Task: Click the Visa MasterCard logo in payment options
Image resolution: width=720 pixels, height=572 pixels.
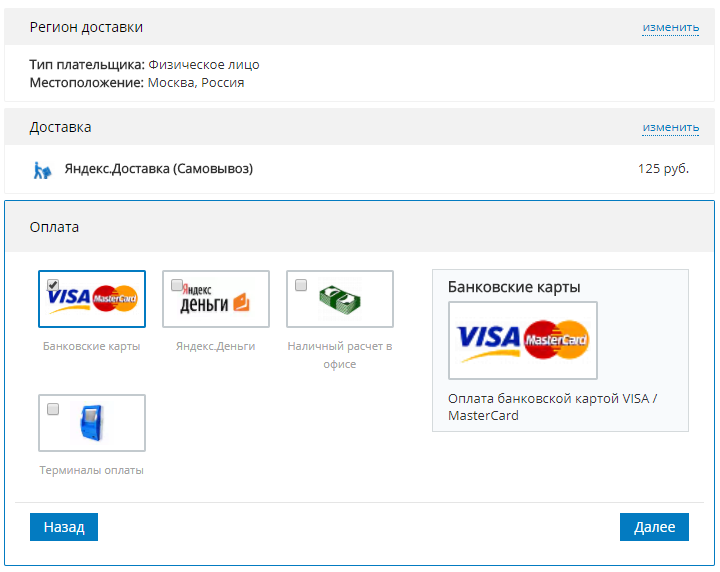Action: (x=92, y=299)
